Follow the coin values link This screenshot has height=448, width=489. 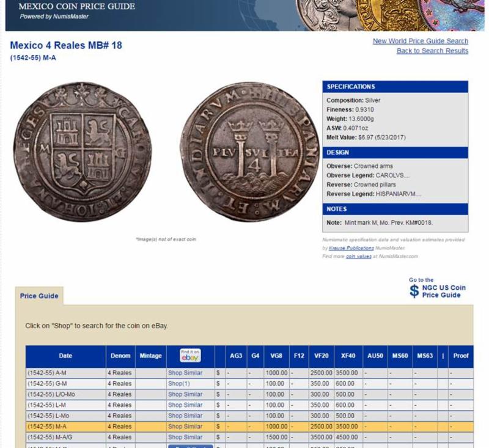358,256
